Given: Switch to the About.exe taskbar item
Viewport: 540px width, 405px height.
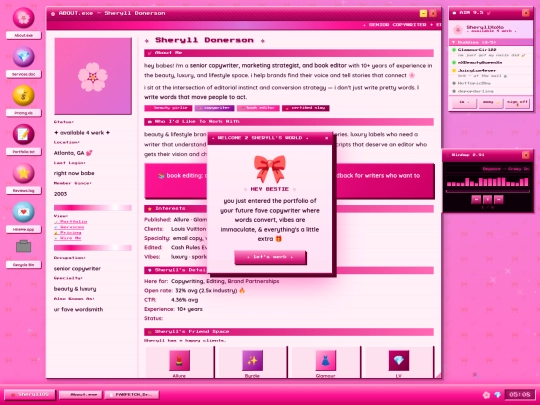Looking at the screenshot, I should tap(81, 395).
